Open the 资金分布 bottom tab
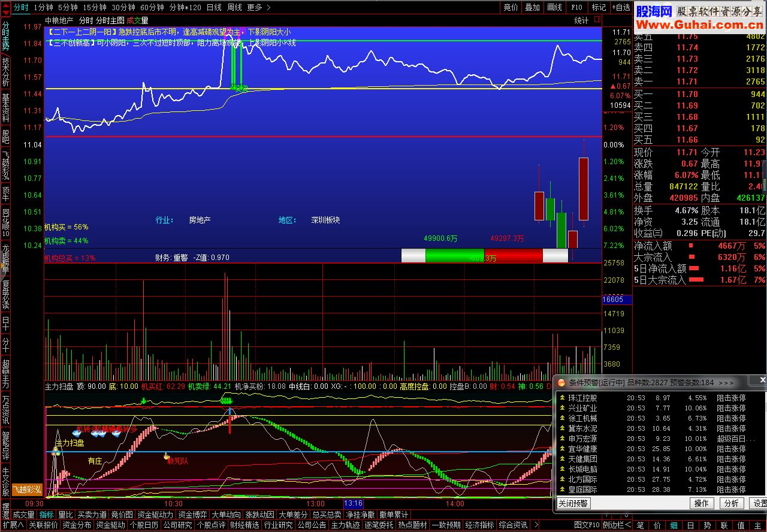767x532 pixels. click(77, 525)
